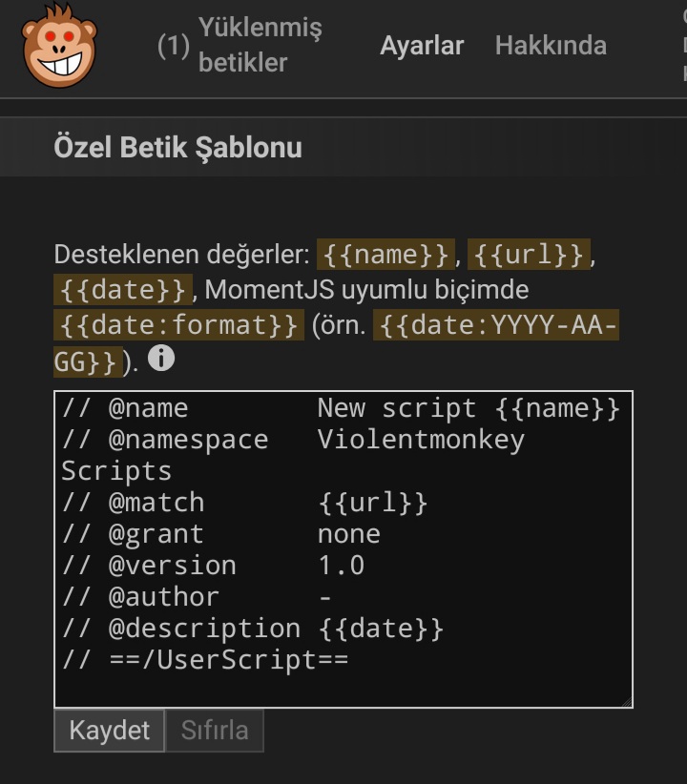Click the @version 1.0 line in editor
Image resolution: width=687 pixels, height=784 pixels.
[213, 566]
